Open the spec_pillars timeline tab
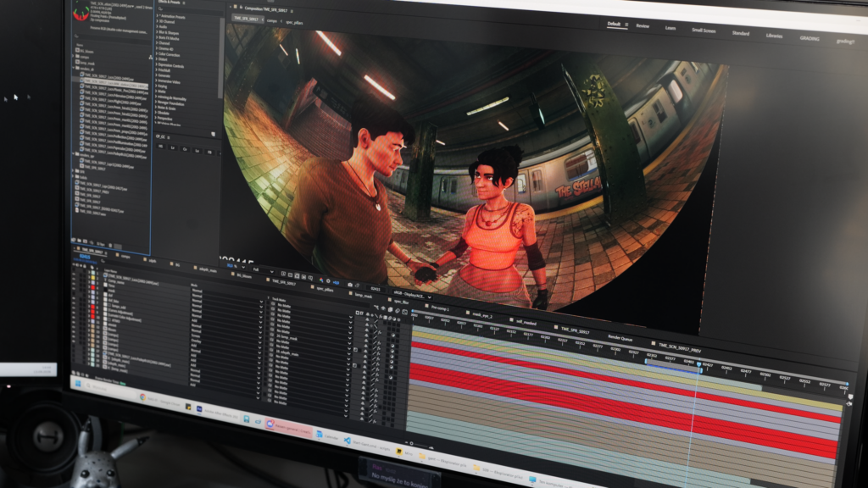Viewport: 868px width, 488px height. [x=325, y=290]
